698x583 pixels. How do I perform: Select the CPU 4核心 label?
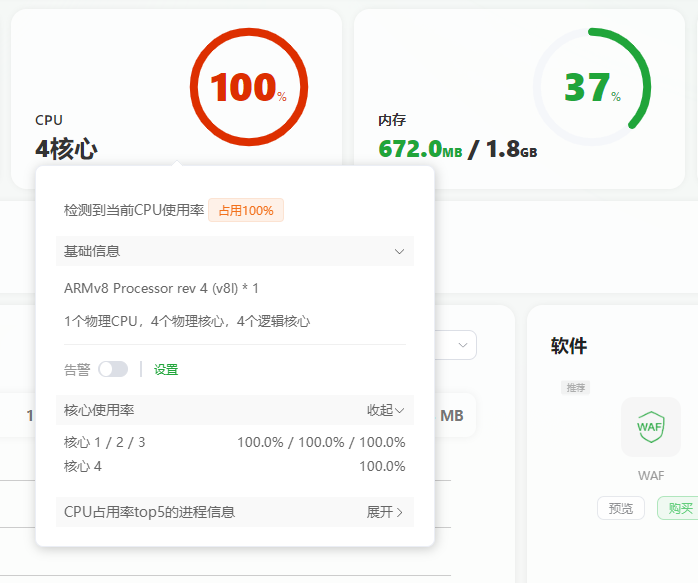tap(66, 149)
